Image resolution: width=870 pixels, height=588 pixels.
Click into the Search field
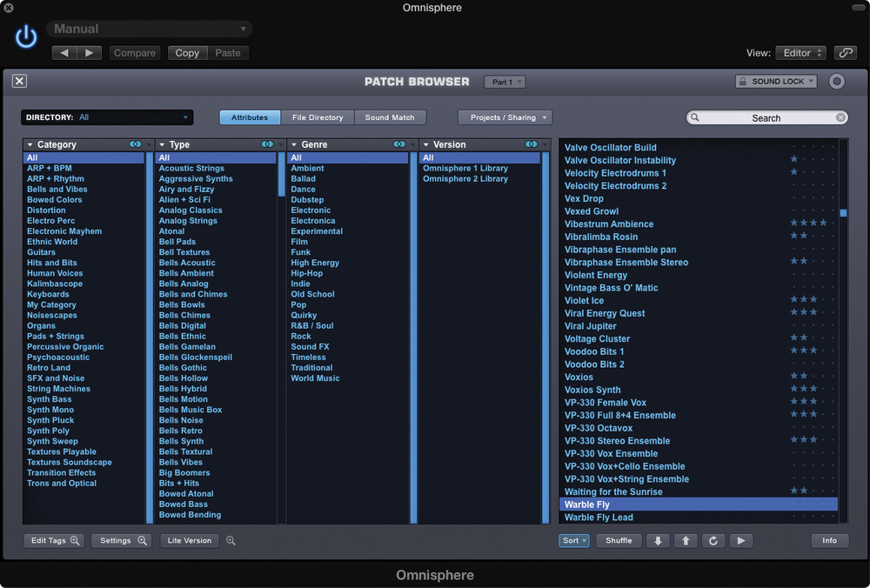pyautogui.click(x=766, y=117)
